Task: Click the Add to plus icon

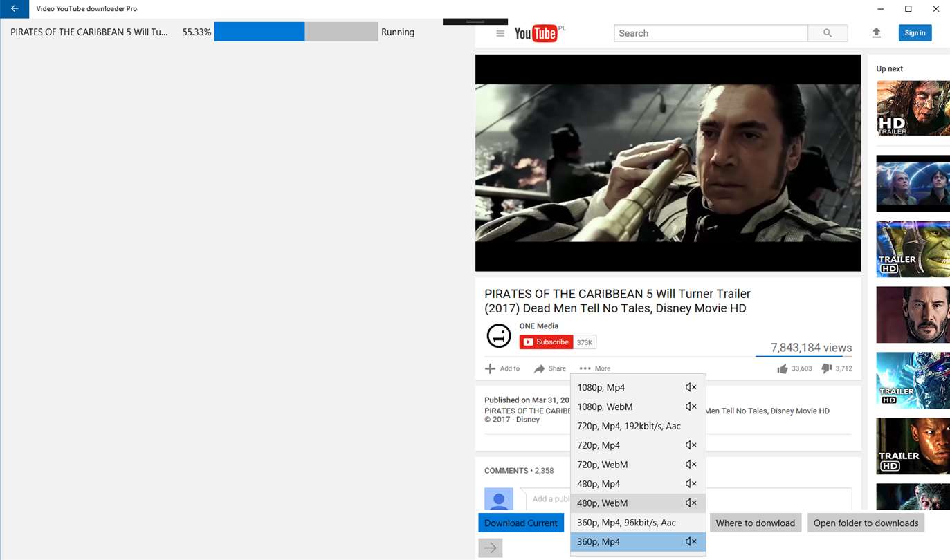Action: (490, 368)
